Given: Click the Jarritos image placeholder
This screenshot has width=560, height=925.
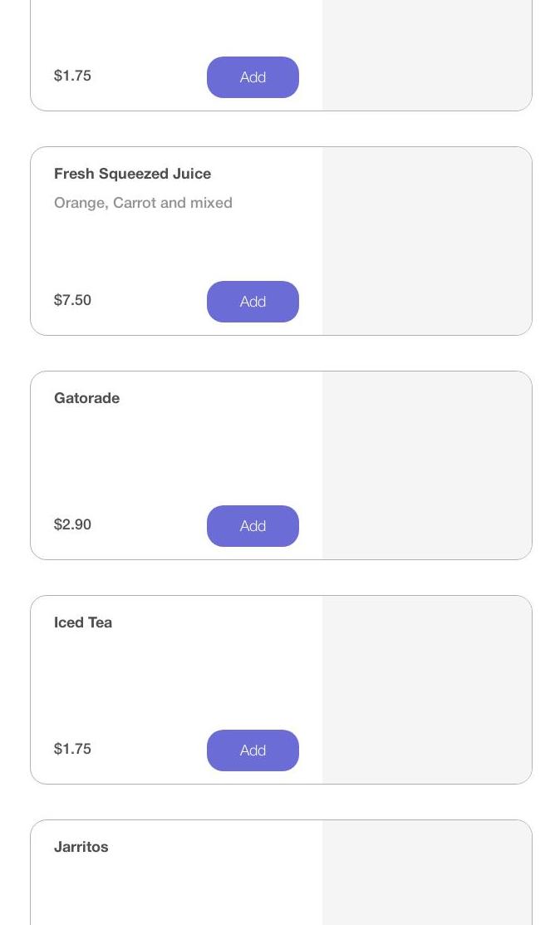Looking at the screenshot, I should [426, 873].
